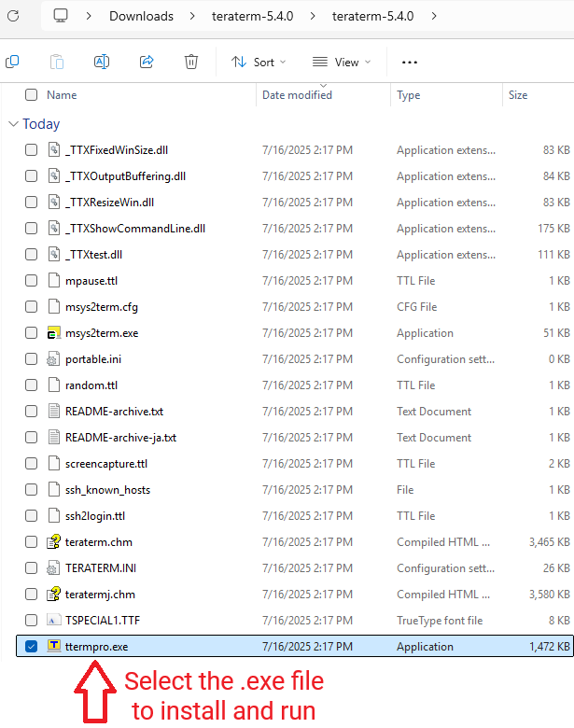Screen dimensions: 574x728
Task: Check the box for random.ttl
Action: click(x=31, y=385)
